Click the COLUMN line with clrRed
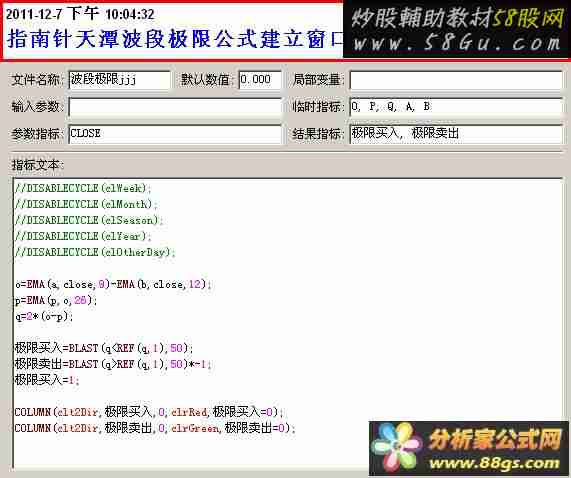The image size is (571, 478). (149, 412)
